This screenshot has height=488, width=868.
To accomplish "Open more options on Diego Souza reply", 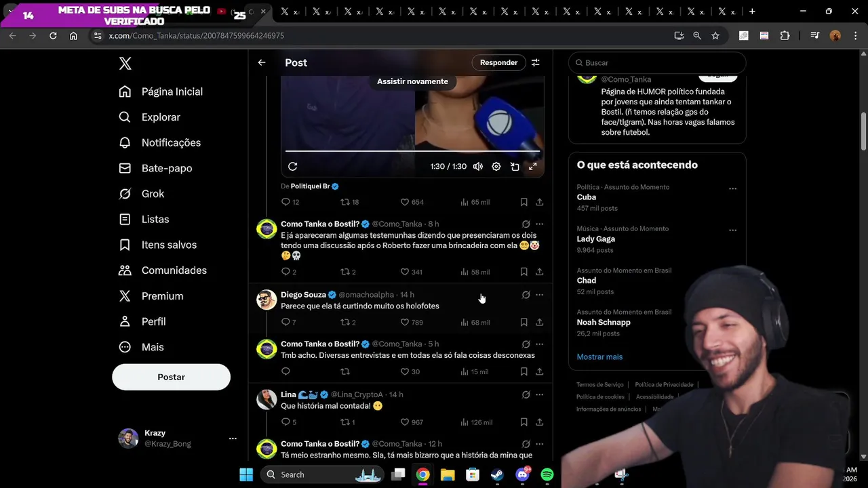I will coord(539,295).
